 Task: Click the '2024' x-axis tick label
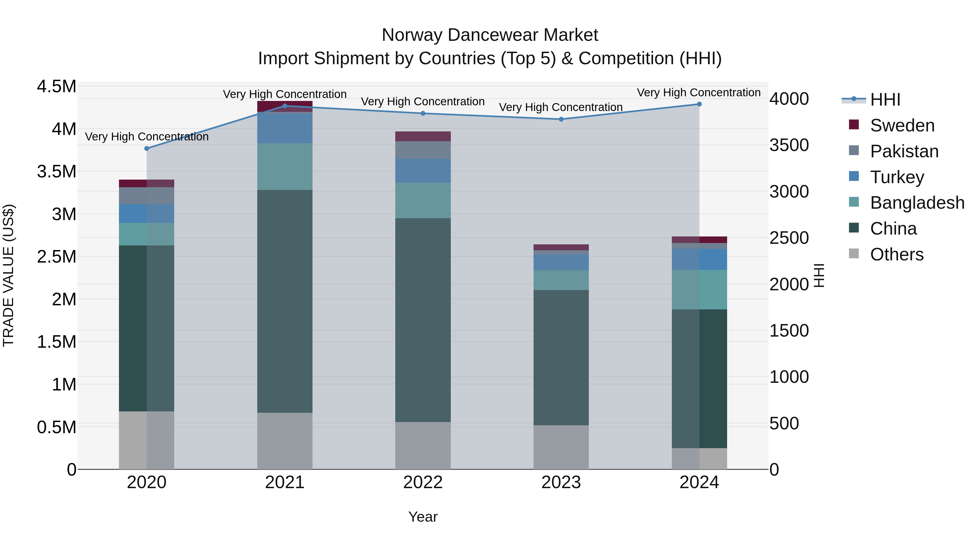click(x=699, y=482)
